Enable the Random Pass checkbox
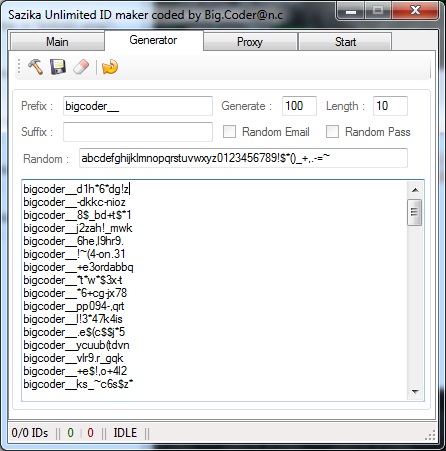Image resolution: width=446 pixels, height=451 pixels. [x=332, y=131]
